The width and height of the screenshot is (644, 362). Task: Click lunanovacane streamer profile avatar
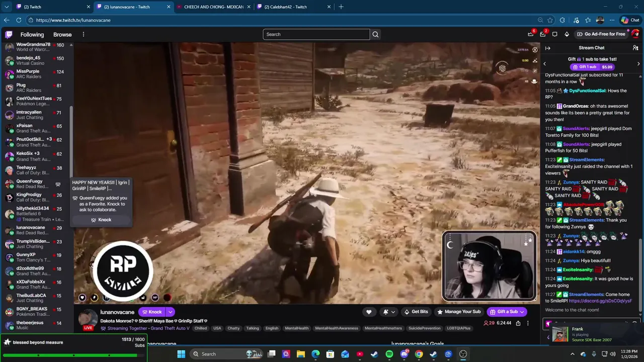(88, 318)
